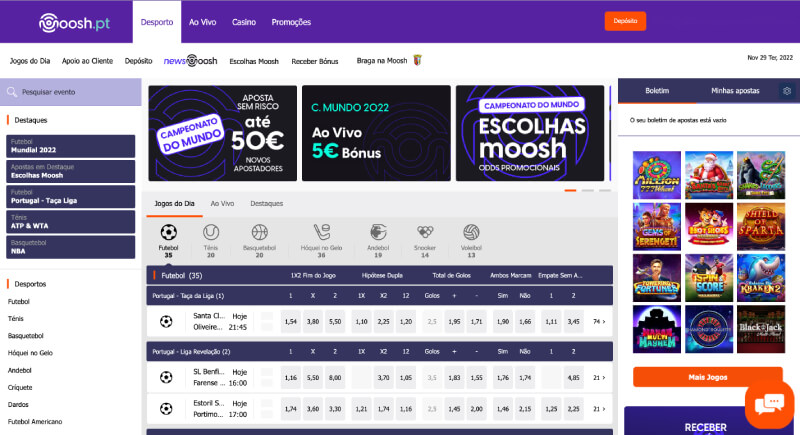Switch to the Minhas apostas tab
Screen dimensions: 800x435
(x=735, y=91)
